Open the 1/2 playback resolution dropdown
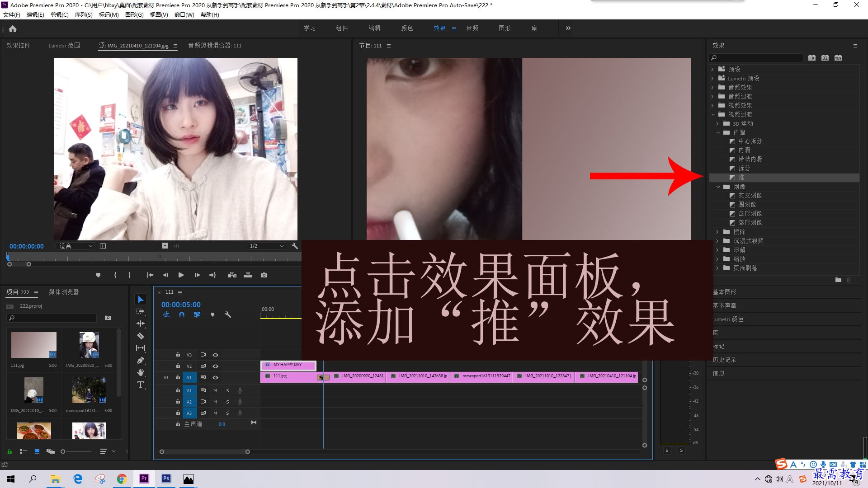Image resolution: width=868 pixels, height=488 pixels. (266, 246)
